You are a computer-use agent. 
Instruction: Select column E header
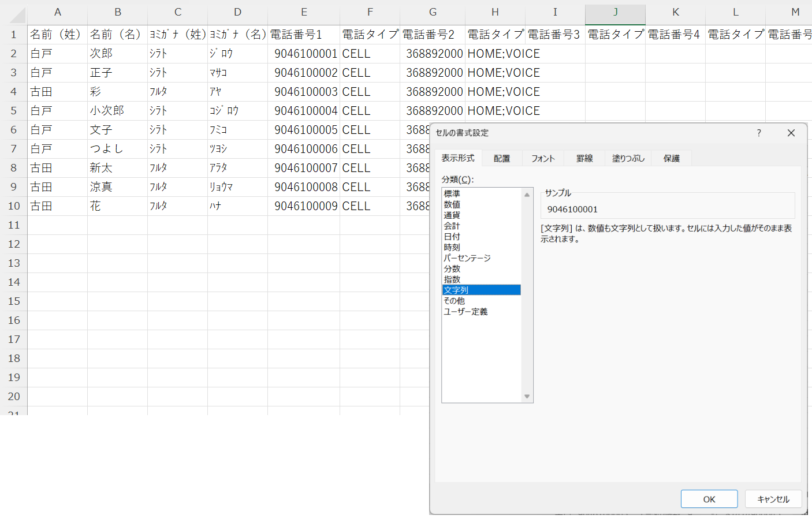coord(304,12)
